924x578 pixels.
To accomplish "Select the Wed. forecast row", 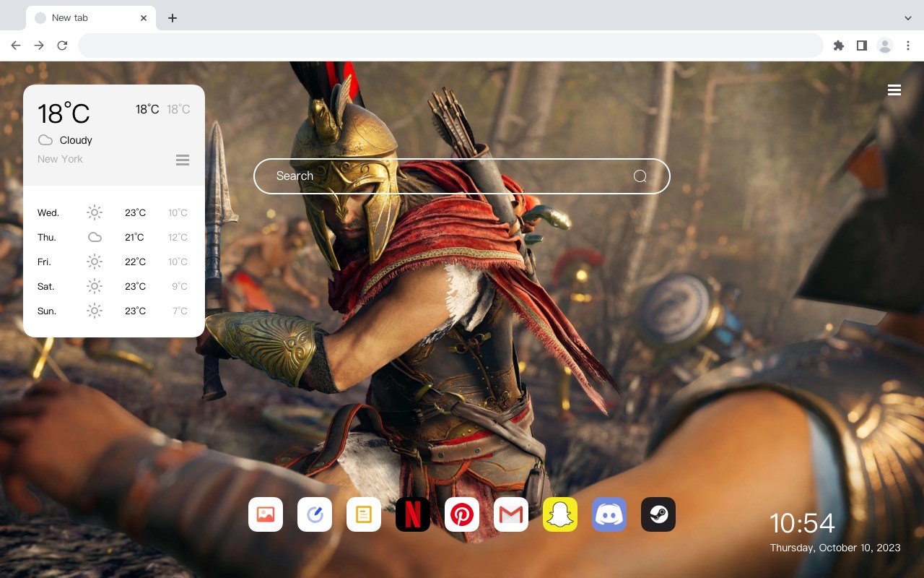I will click(x=114, y=212).
